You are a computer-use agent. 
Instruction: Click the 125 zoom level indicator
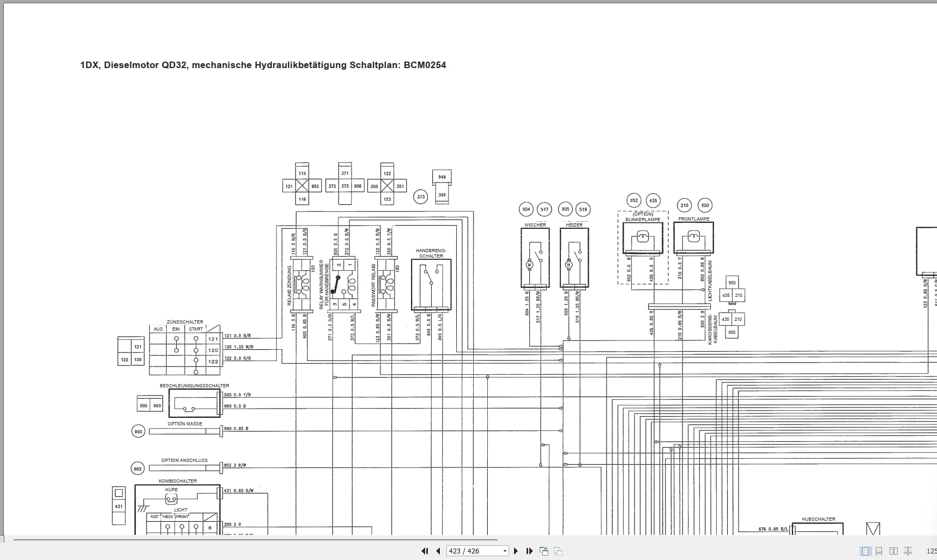pos(931,551)
